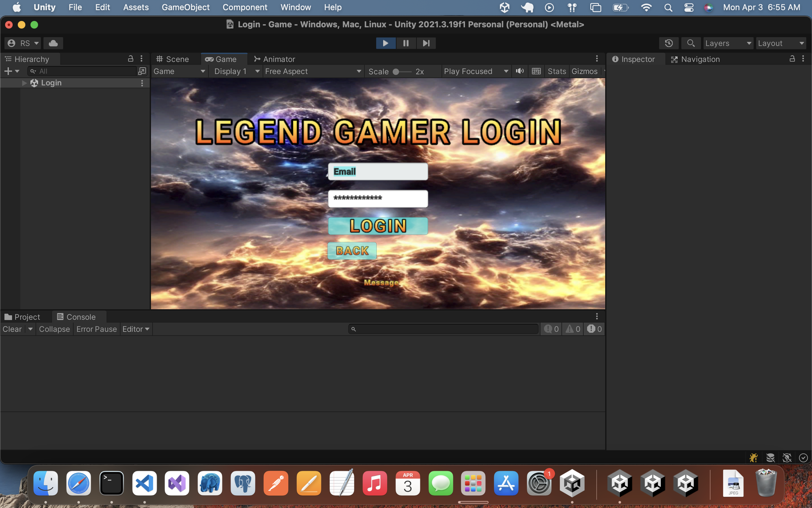Click the password input field
This screenshot has height=508, width=812.
pos(378,198)
